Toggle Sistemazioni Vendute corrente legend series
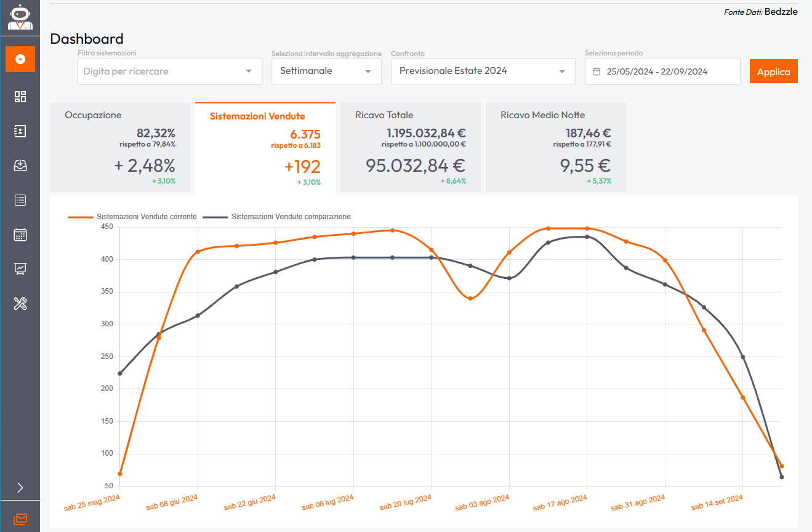The height and width of the screenshot is (532, 812). (132, 217)
